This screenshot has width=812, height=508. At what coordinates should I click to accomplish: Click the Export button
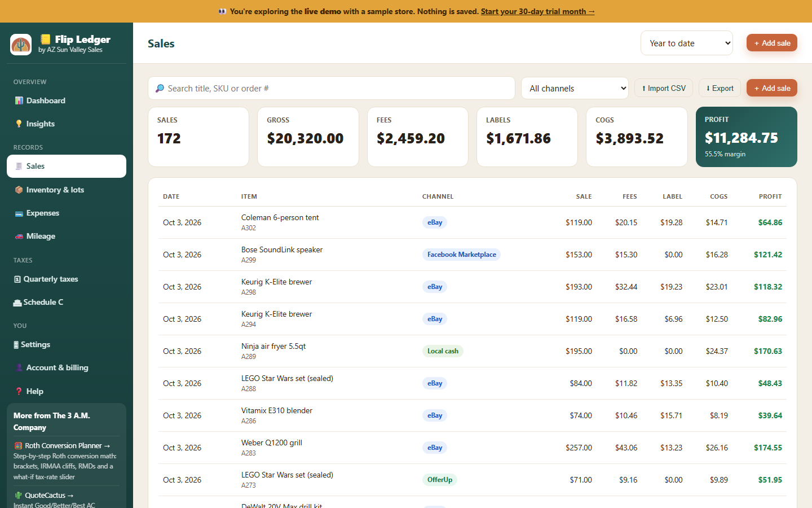click(x=720, y=88)
